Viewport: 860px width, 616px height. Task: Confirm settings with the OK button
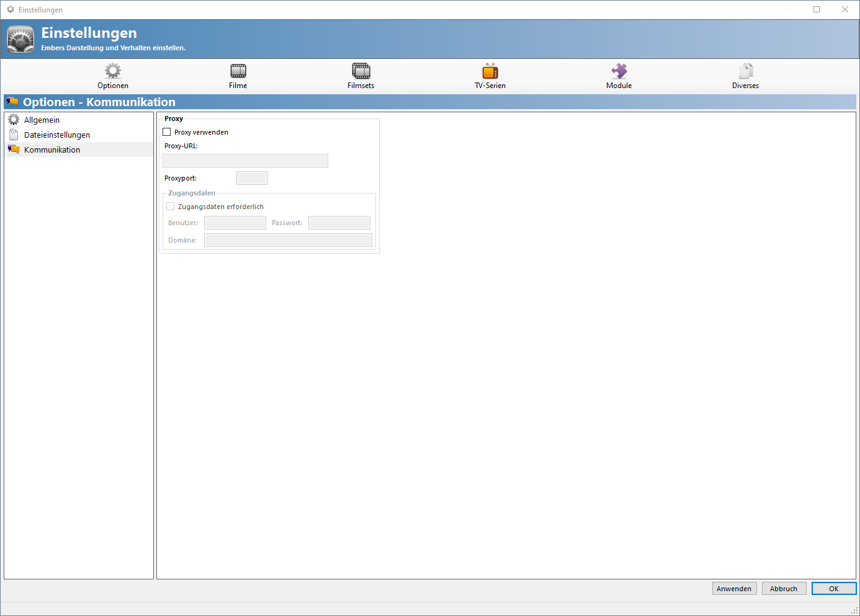pyautogui.click(x=834, y=589)
